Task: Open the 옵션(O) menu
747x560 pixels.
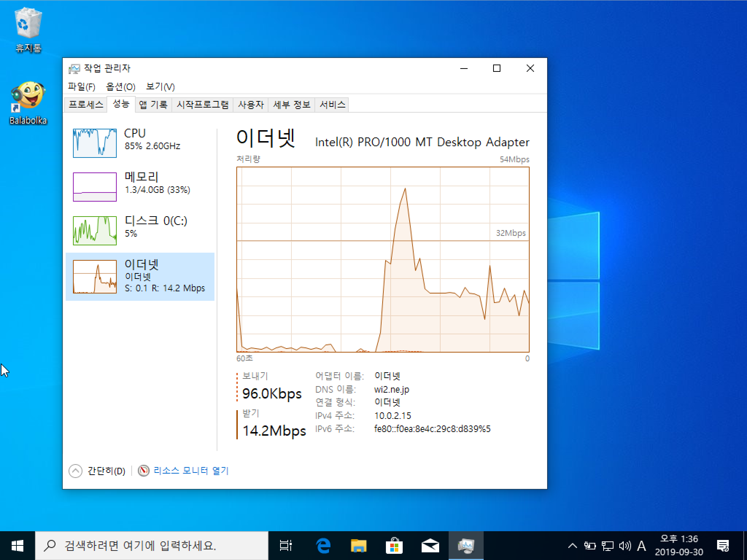Action: tap(120, 87)
